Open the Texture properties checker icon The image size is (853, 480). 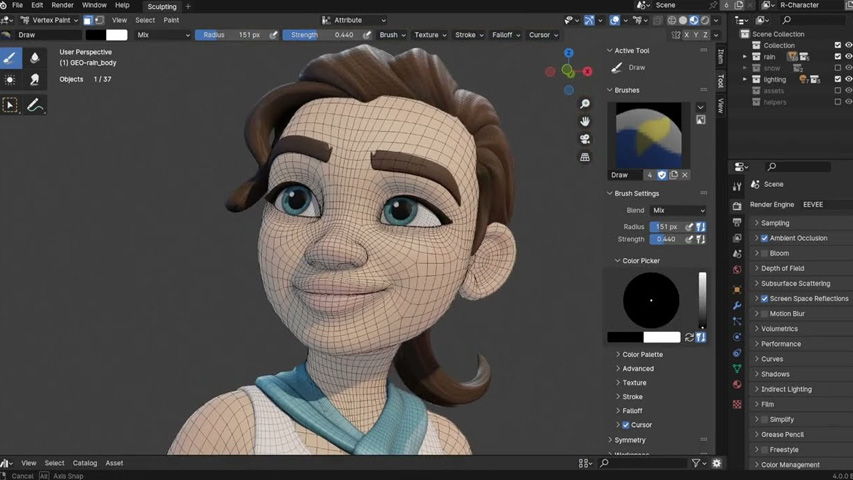737,404
